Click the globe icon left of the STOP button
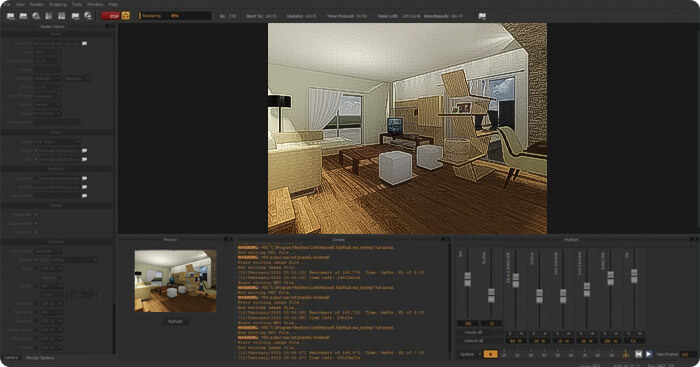This screenshot has width=700, height=367. pos(88,16)
